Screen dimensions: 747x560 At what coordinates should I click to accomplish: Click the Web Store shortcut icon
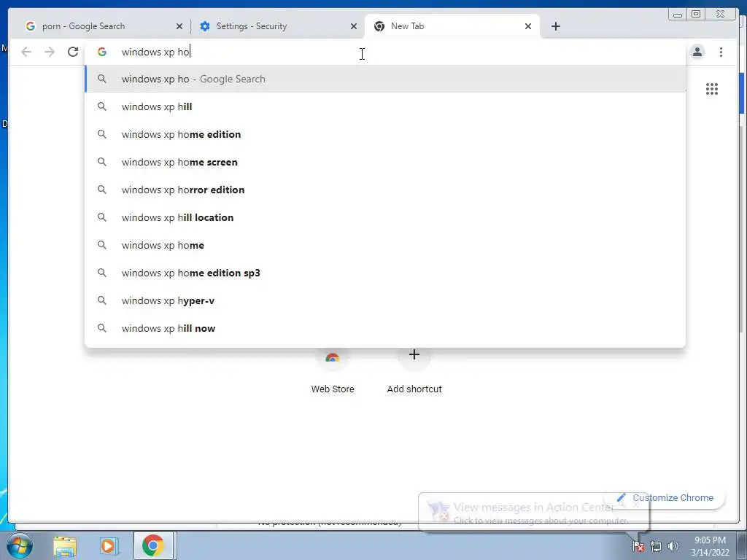333,357
